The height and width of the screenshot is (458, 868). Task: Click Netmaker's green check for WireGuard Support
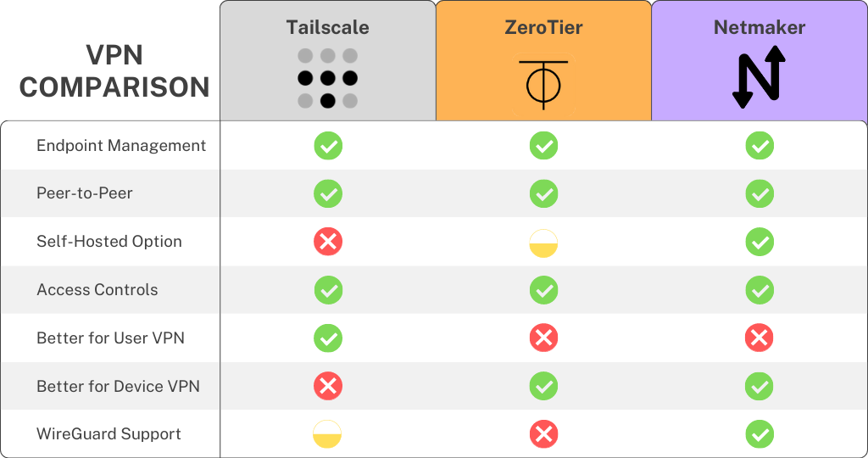[759, 434]
